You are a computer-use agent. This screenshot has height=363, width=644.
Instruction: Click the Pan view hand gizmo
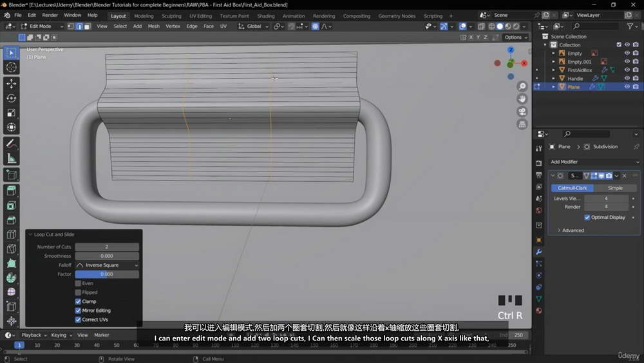pos(522,99)
